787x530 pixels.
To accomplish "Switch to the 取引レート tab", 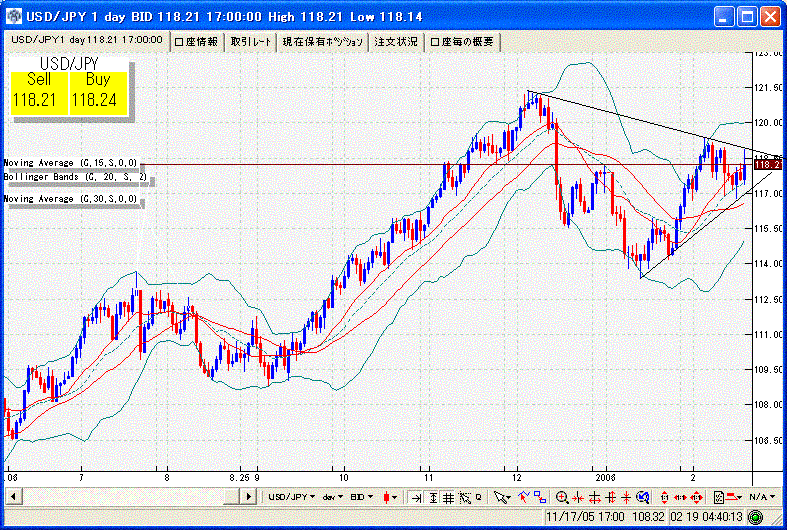I will 249,41.
